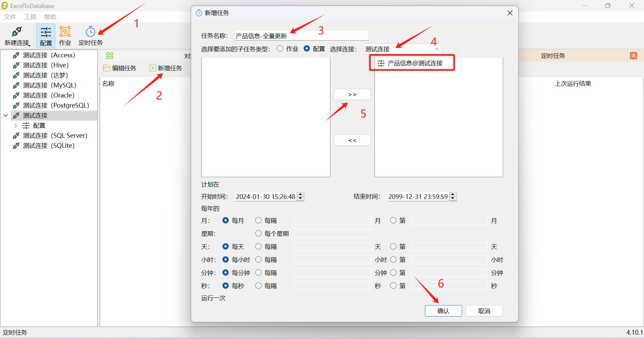Collapse the selected 测试连接 tree node

point(6,116)
